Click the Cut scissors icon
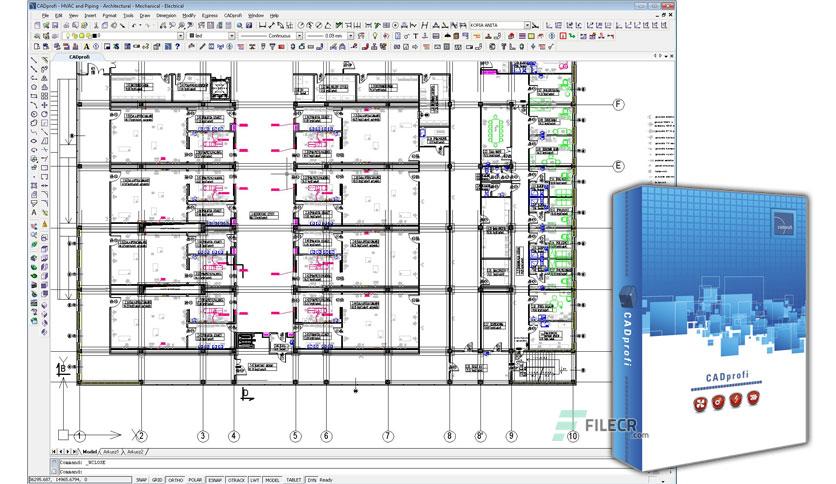This screenshot has width=836, height=484. pos(96,25)
